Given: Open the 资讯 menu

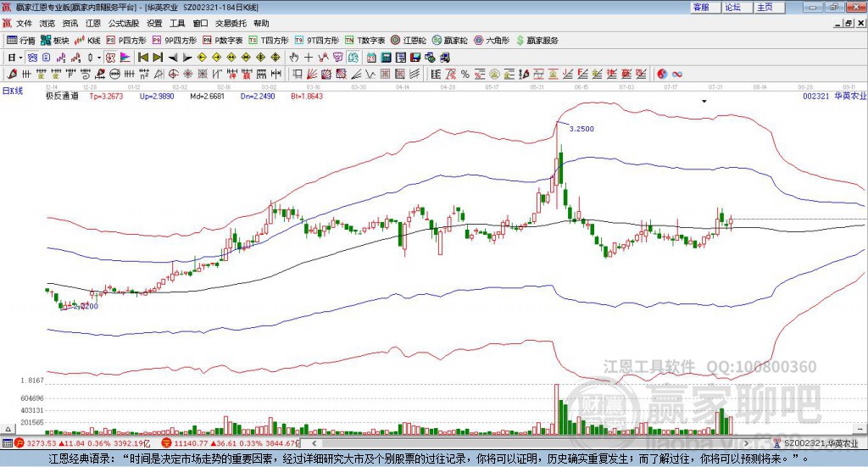Looking at the screenshot, I should pyautogui.click(x=70, y=23).
